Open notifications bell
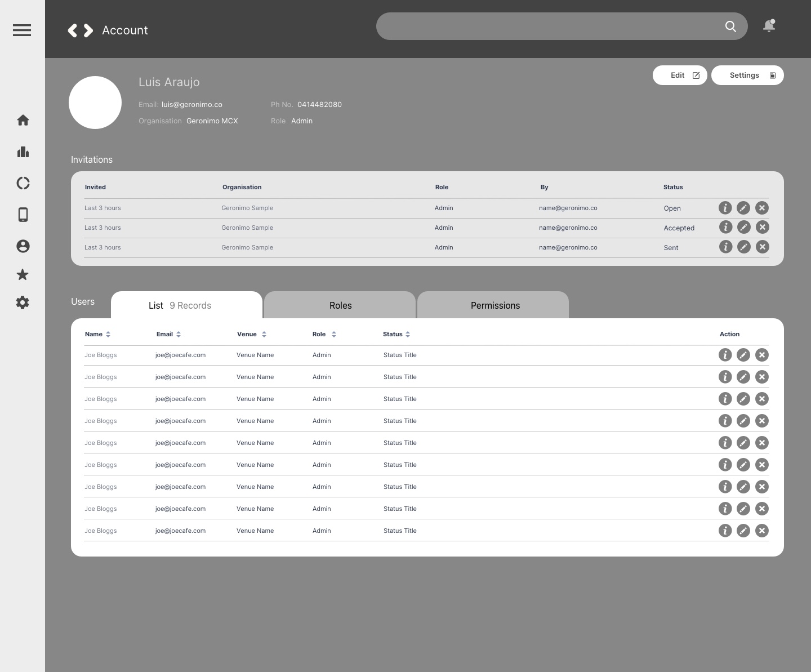Screen dimensions: 811x672 tap(769, 26)
